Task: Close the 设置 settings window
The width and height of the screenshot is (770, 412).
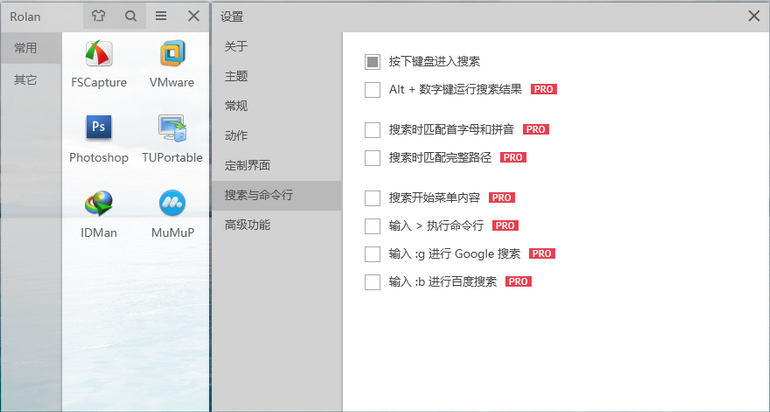Action: 754,16
